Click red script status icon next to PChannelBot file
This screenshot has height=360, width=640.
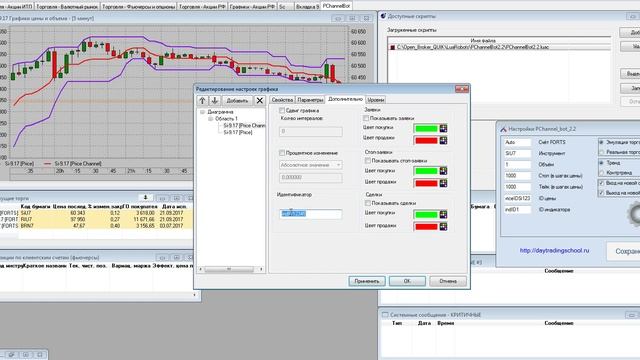pos(392,47)
